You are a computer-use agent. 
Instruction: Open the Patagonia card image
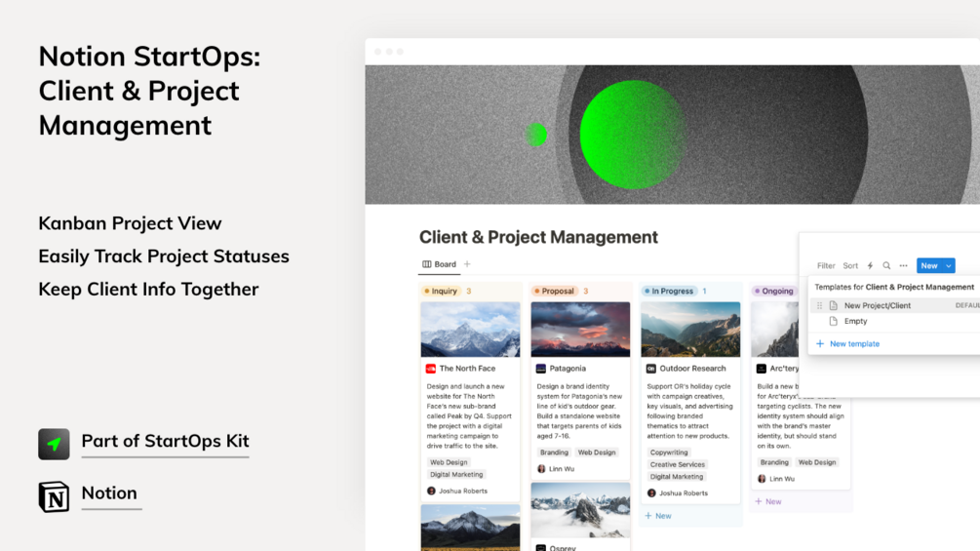coord(580,330)
